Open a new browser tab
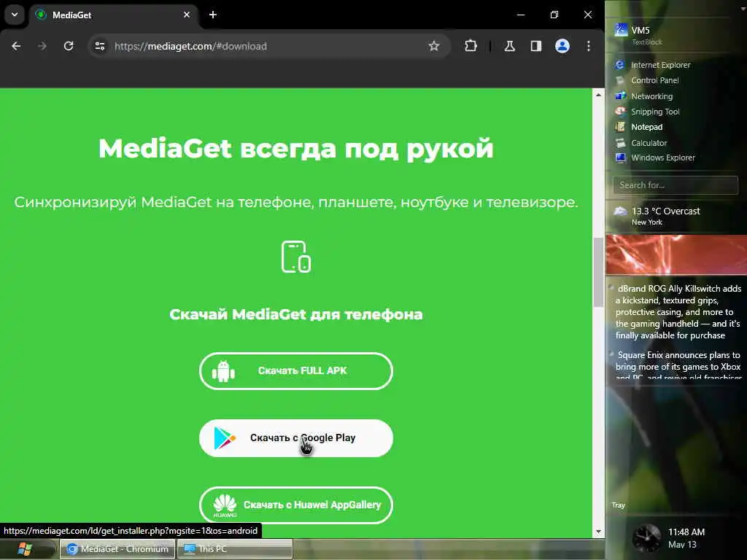 click(213, 15)
